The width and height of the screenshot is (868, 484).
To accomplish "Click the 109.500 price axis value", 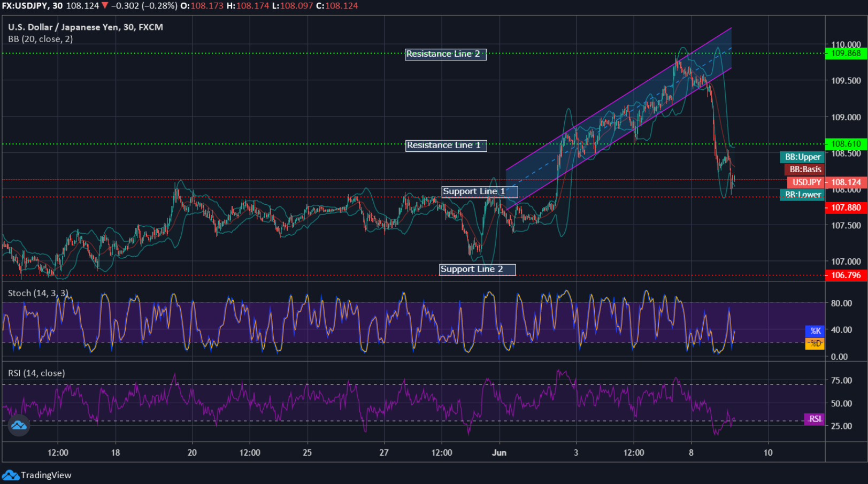I will (846, 81).
